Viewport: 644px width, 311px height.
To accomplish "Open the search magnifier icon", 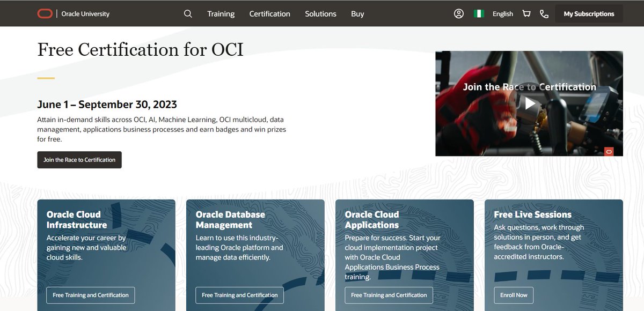I will click(188, 13).
